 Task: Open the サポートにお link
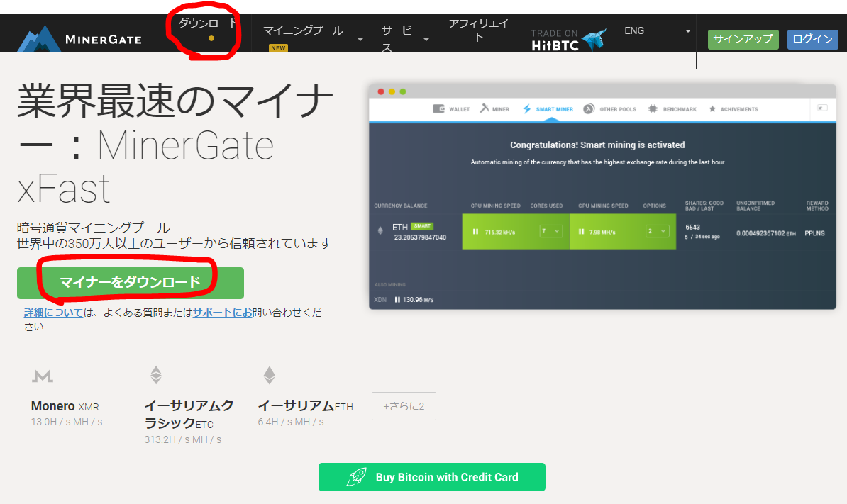point(223,313)
